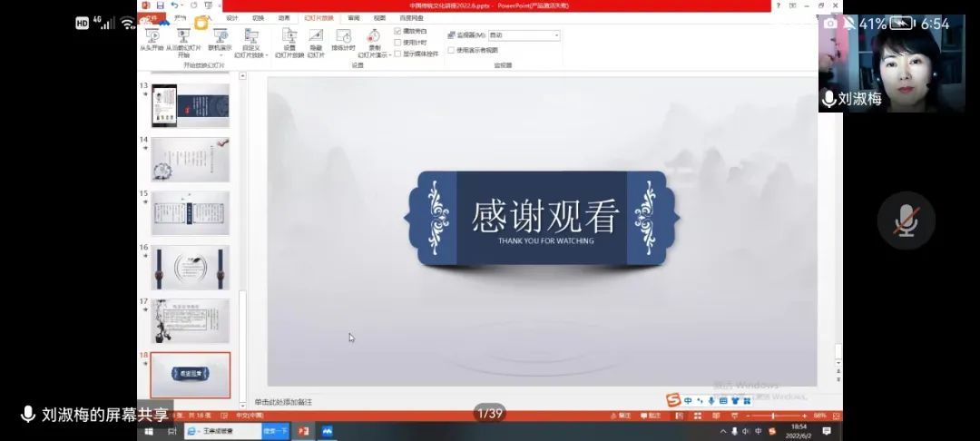Viewport: 980px width, 441px height.
Task: Tap the muted microphone button
Action: point(905,221)
